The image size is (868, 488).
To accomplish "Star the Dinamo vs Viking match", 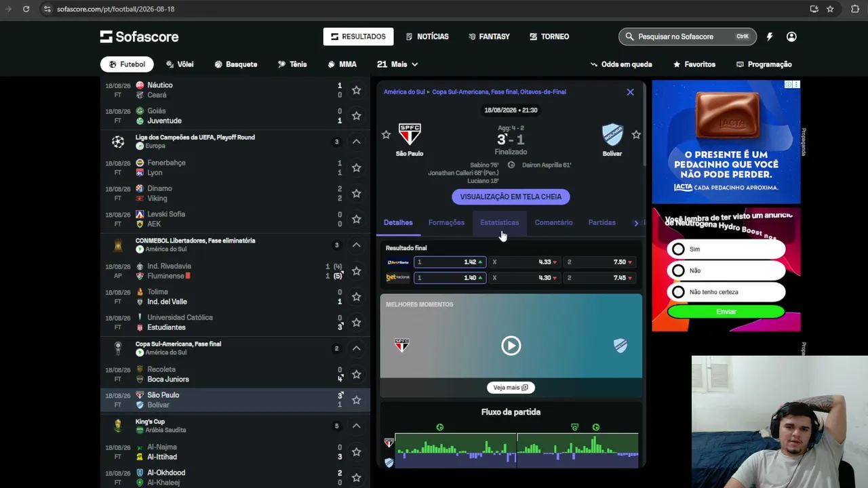I will point(356,193).
